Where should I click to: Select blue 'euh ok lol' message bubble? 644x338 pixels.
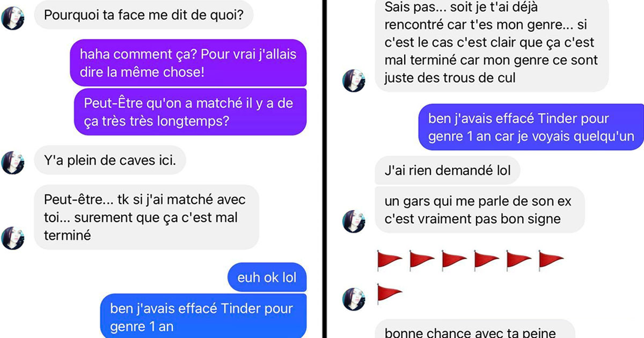266,277
